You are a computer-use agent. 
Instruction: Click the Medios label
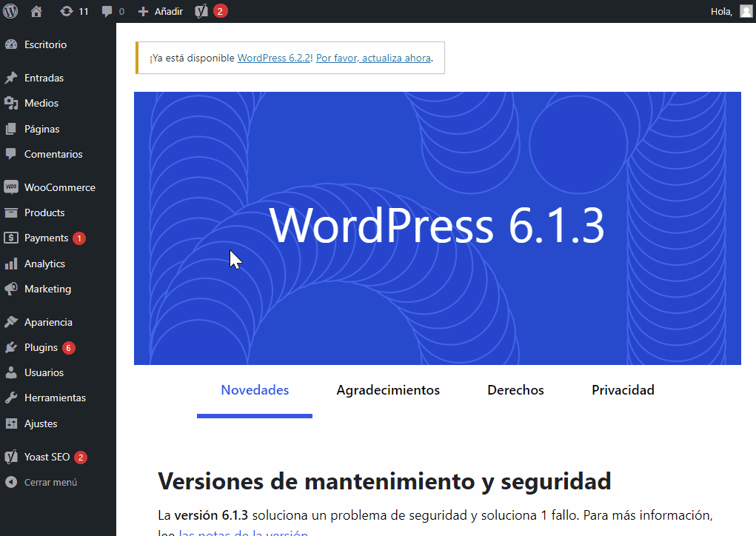click(x=41, y=103)
